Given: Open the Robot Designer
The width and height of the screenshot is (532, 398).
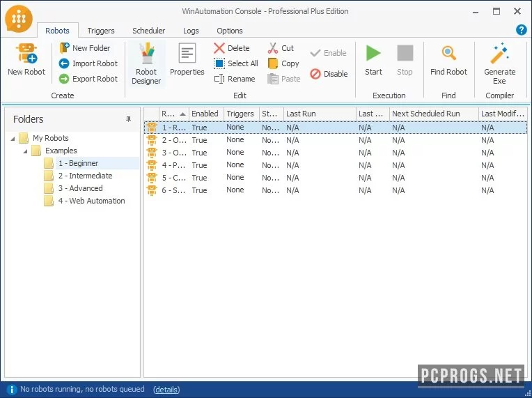Looking at the screenshot, I should point(146,64).
